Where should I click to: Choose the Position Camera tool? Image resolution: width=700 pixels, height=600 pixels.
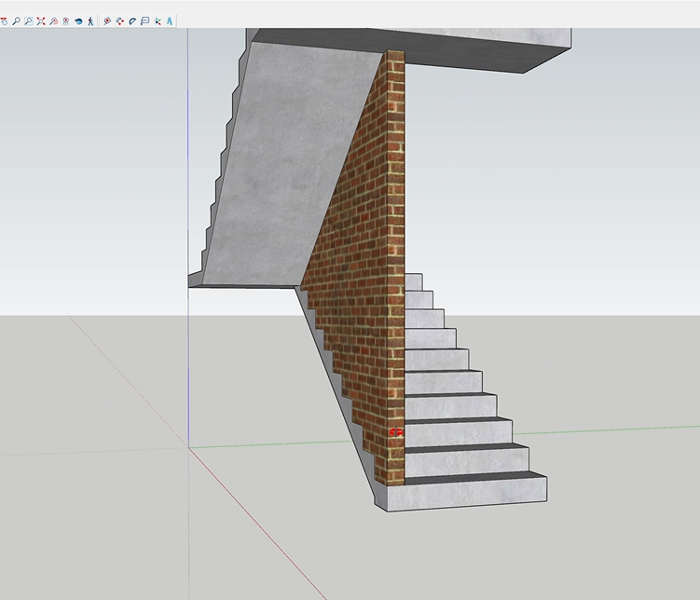pos(66,20)
